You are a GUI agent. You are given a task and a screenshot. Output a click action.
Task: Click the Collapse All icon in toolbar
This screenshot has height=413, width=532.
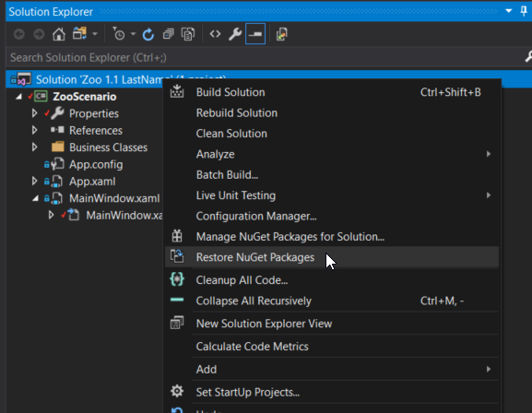coord(168,34)
